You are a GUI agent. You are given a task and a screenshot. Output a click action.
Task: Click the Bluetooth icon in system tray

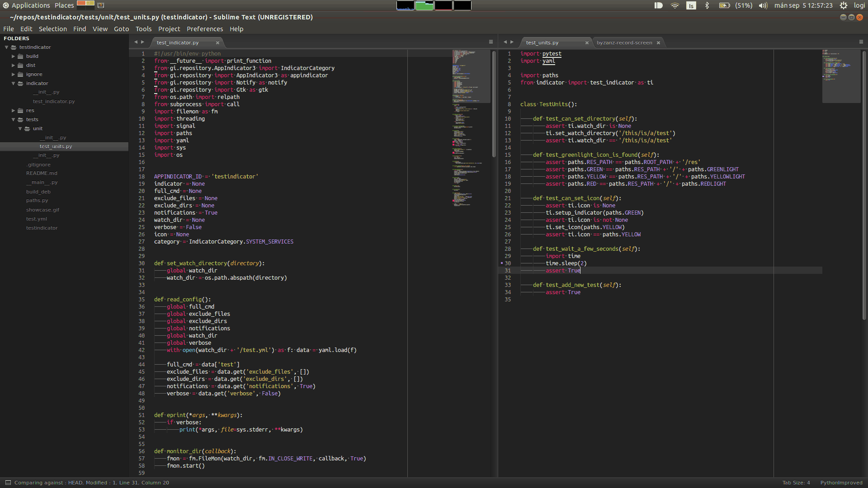707,5
